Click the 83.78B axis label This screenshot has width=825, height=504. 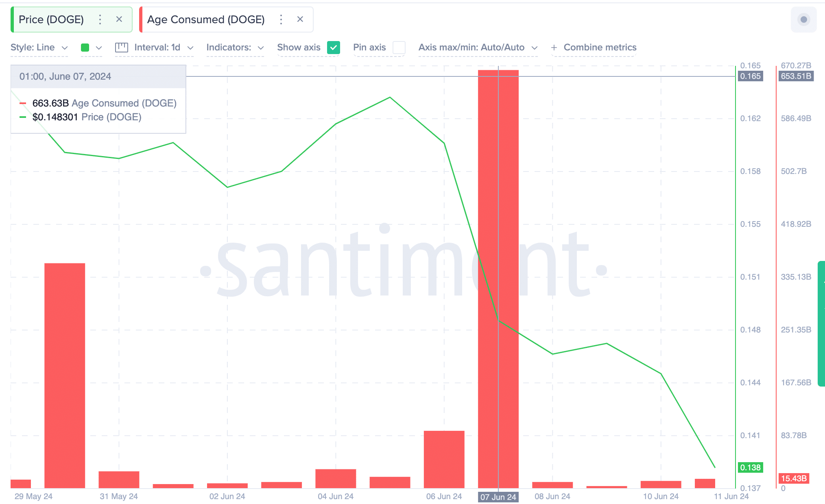click(794, 435)
